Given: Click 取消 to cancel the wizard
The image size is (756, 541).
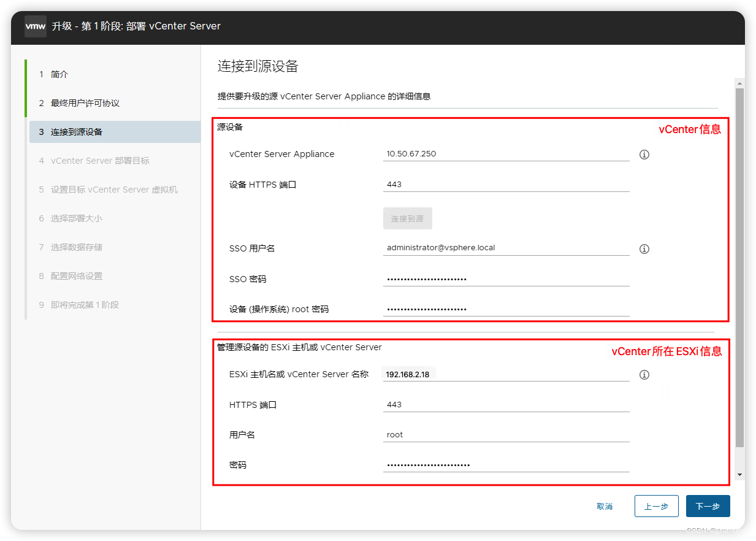Looking at the screenshot, I should [605, 507].
